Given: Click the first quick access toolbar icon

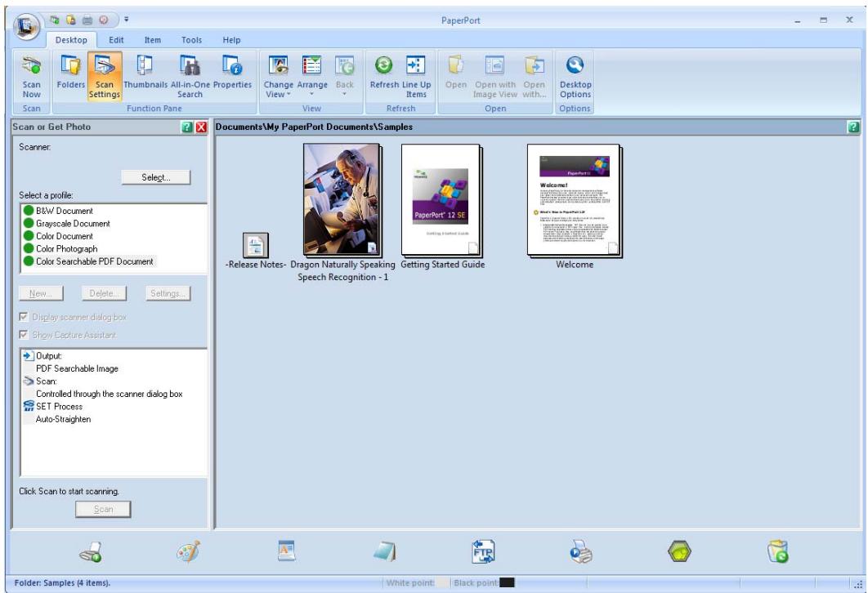Looking at the screenshot, I should [x=54, y=20].
